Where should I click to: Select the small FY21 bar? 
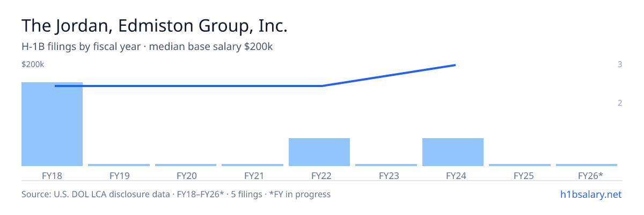pos(253,165)
